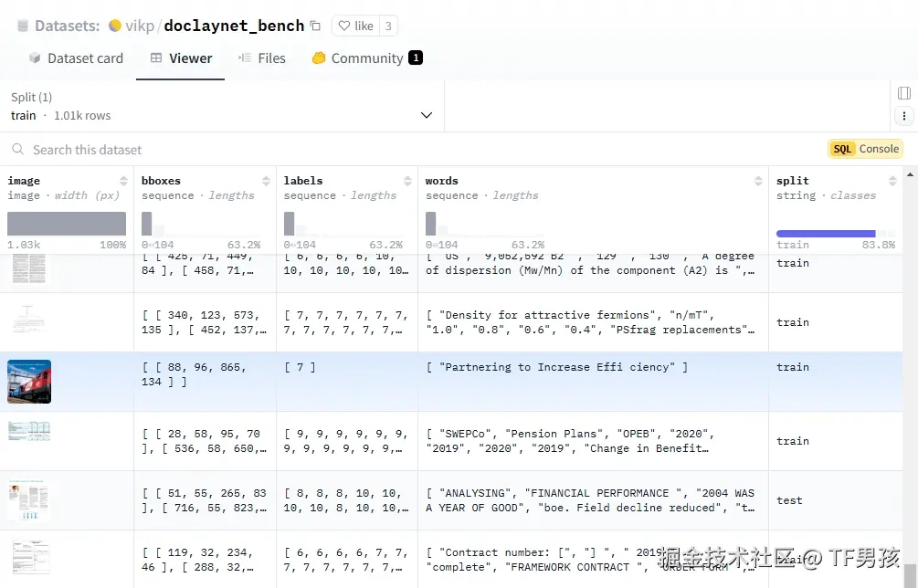Copy the dataset name via the copy icon
918x588 pixels.
pyautogui.click(x=315, y=26)
